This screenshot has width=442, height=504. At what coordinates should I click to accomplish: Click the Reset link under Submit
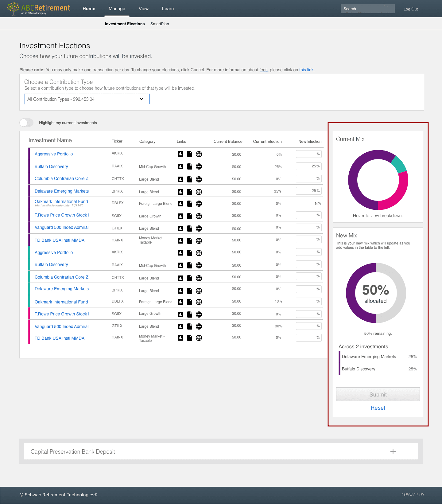378,408
